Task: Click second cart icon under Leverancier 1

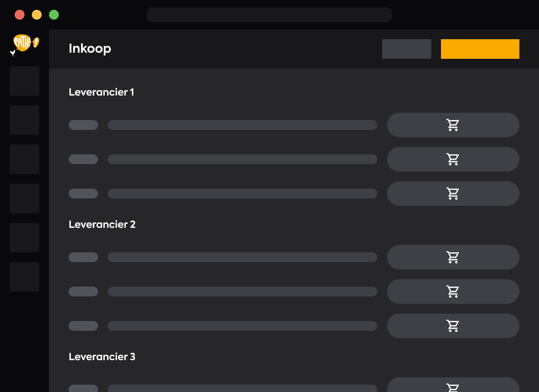Action: coord(453,159)
